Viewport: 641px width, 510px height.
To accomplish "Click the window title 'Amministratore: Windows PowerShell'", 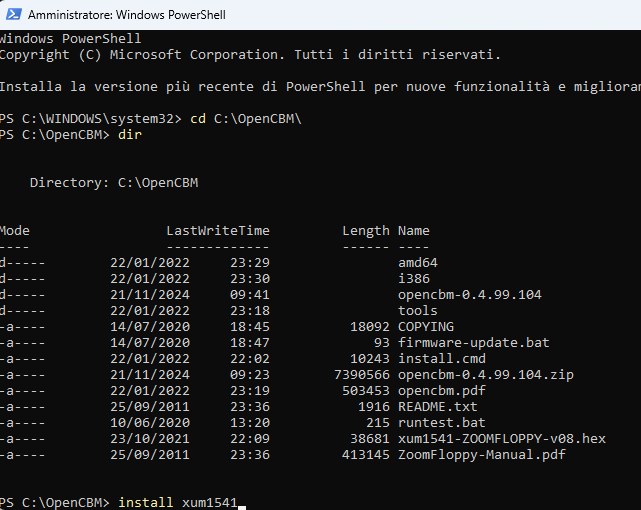I will click(x=127, y=15).
